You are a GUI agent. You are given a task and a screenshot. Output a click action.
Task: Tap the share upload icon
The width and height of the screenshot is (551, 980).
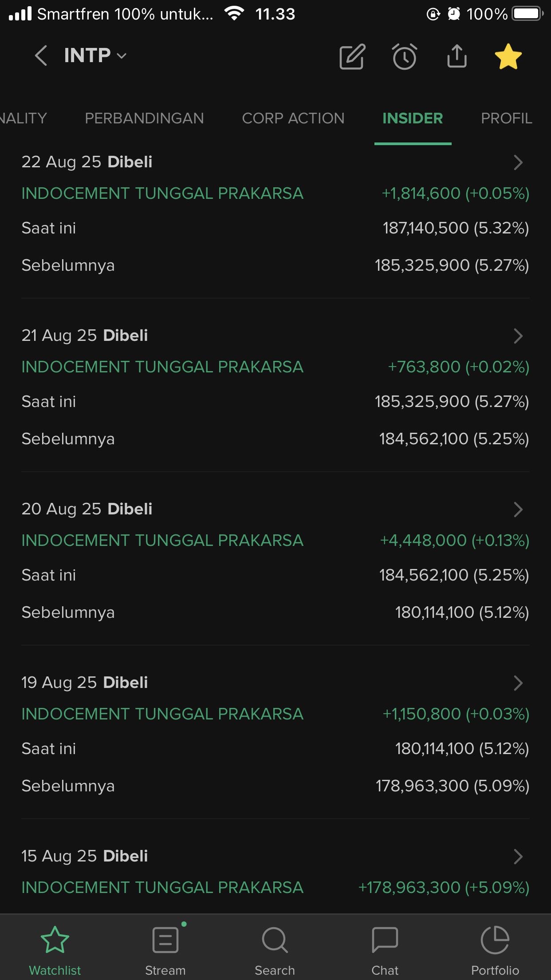pyautogui.click(x=457, y=56)
